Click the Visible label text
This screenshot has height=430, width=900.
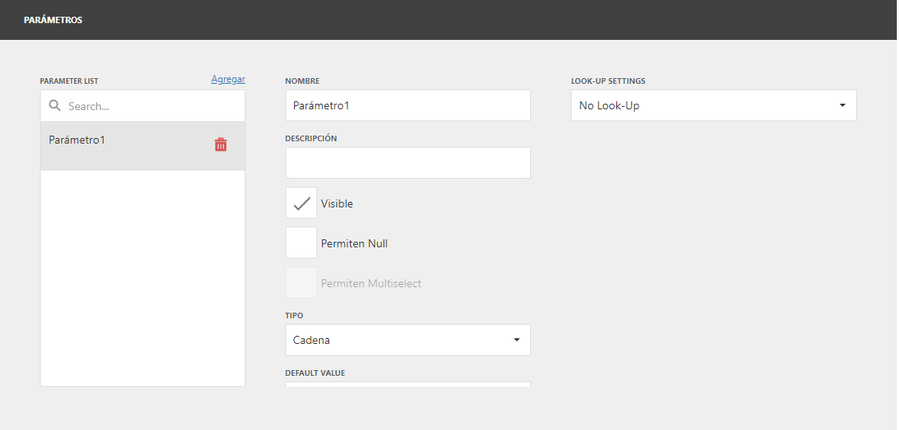click(337, 204)
